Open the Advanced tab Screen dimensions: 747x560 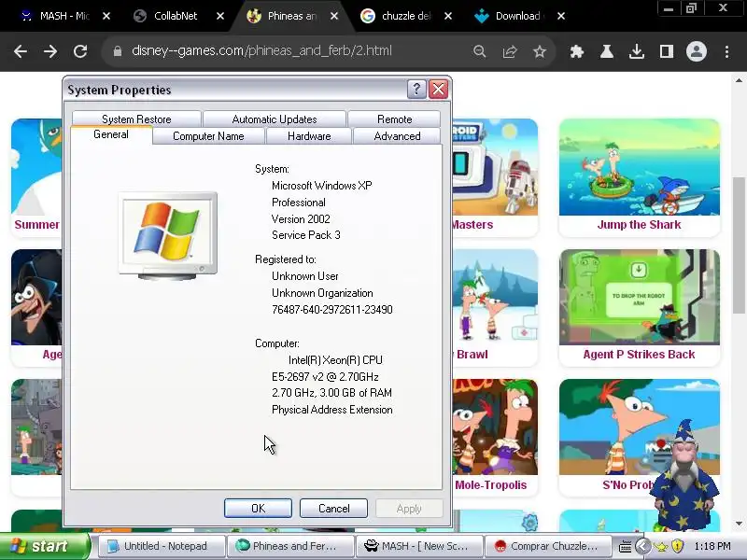[397, 136]
